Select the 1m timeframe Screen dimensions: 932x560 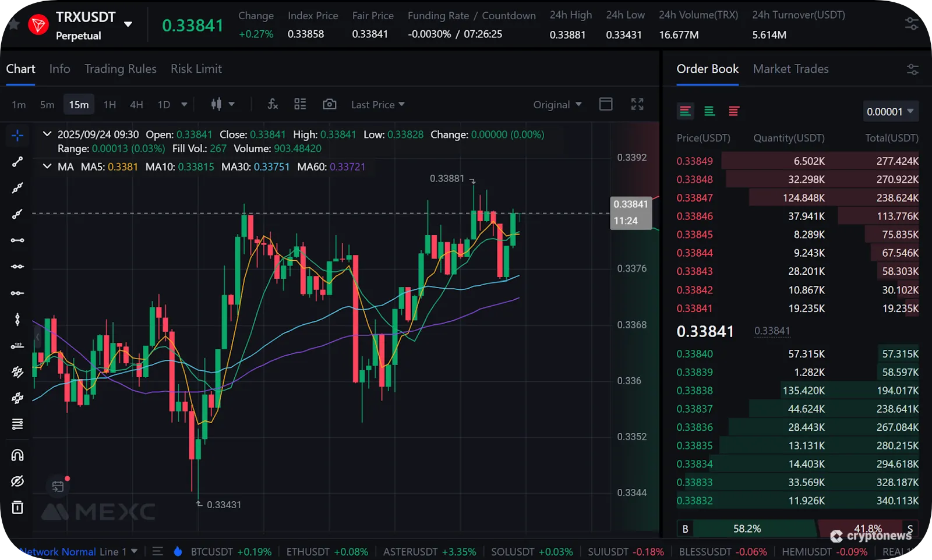19,105
